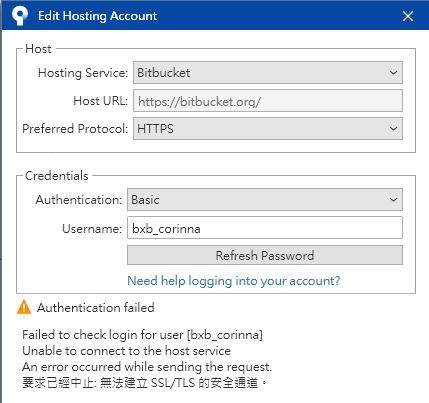Select the Bitbucket hosting service value
Screen dimensions: 429x403
point(164,73)
